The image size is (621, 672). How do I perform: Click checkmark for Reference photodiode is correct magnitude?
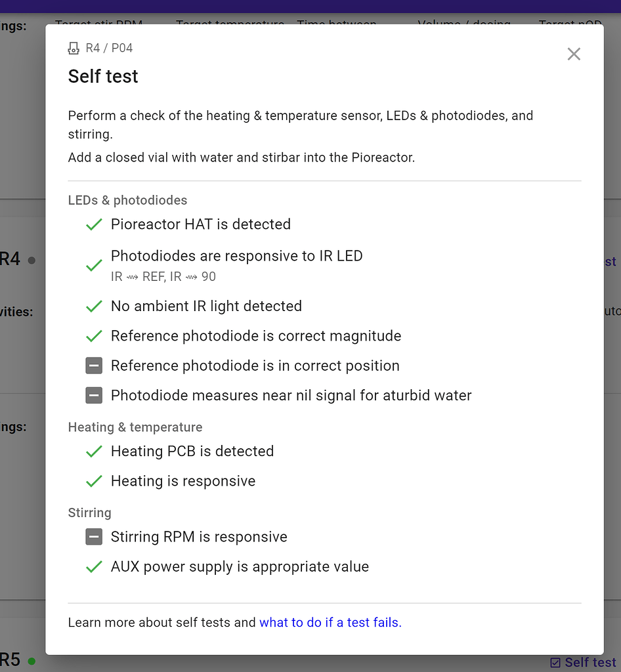click(94, 336)
